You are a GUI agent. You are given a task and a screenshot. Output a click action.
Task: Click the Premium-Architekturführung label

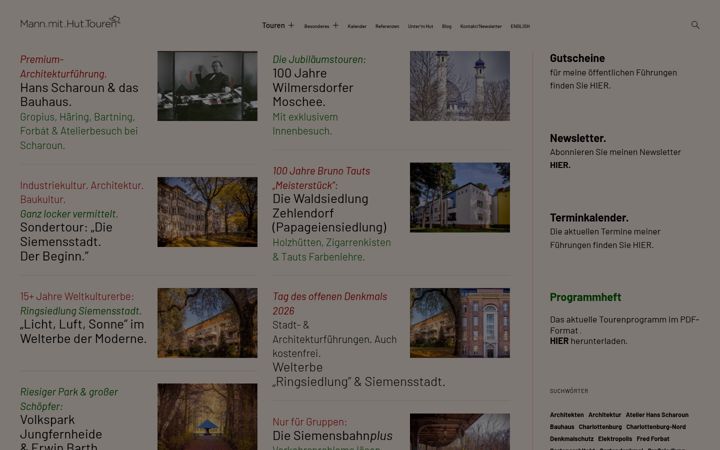[63, 66]
